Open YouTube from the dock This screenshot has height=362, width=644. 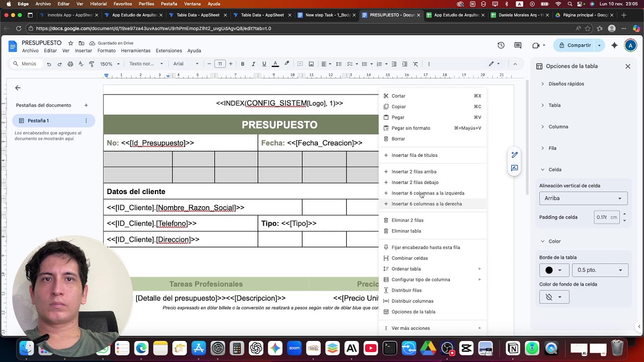[371, 348]
